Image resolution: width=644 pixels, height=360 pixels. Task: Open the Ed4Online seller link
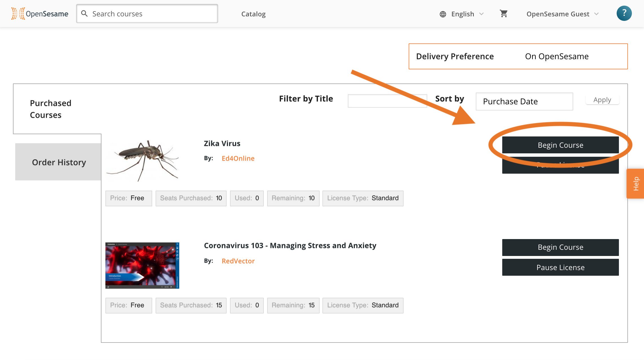pyautogui.click(x=238, y=158)
